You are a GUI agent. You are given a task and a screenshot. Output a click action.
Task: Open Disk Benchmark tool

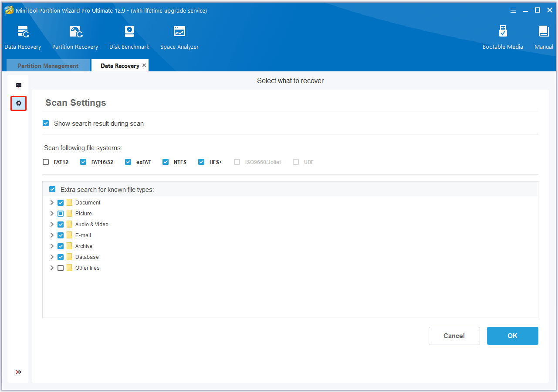pyautogui.click(x=129, y=38)
